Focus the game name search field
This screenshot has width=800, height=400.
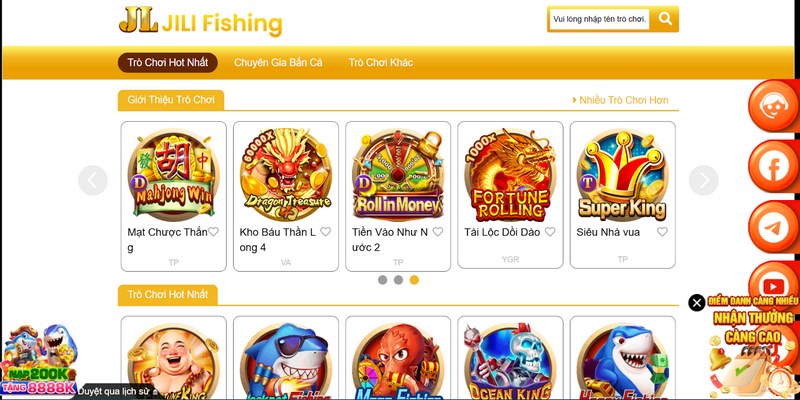[x=599, y=19]
